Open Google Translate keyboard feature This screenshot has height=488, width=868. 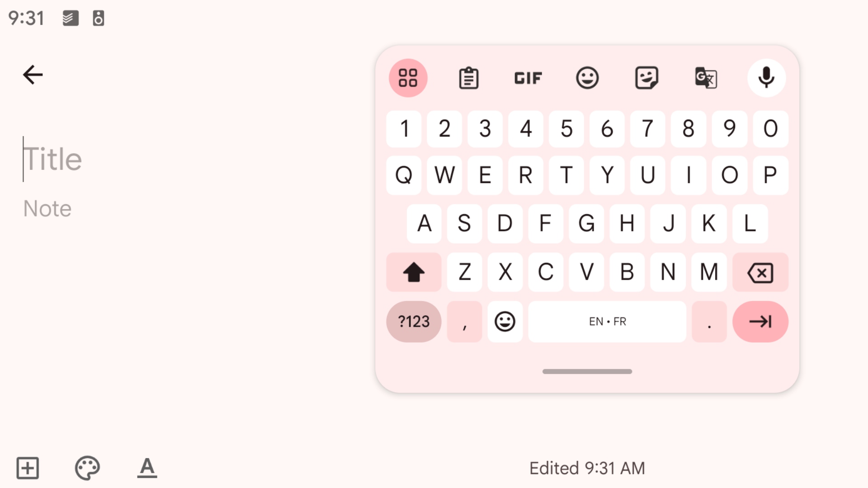(707, 77)
